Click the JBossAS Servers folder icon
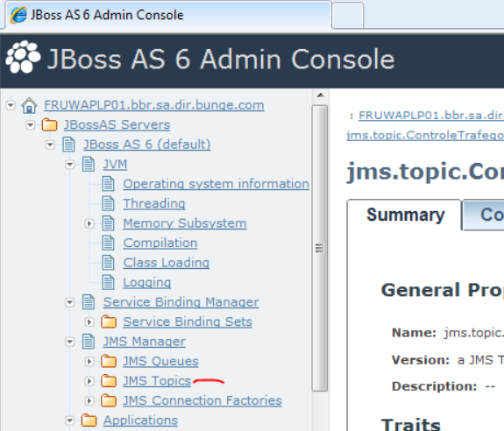Viewport: 504px width, 431px height. click(x=49, y=124)
